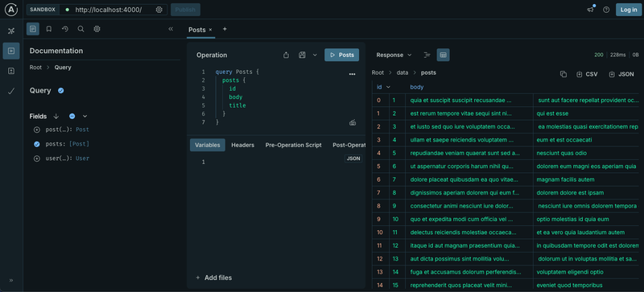
Task: Close the Posts tab
Action: 210,30
